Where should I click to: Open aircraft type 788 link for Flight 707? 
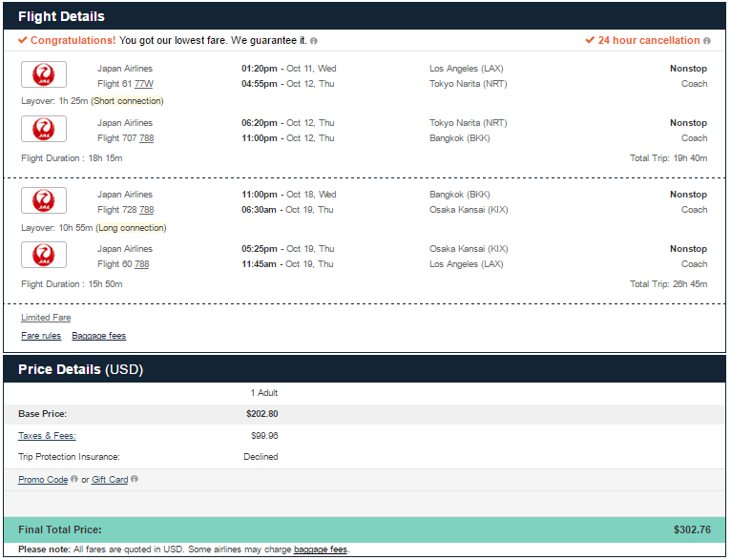146,138
